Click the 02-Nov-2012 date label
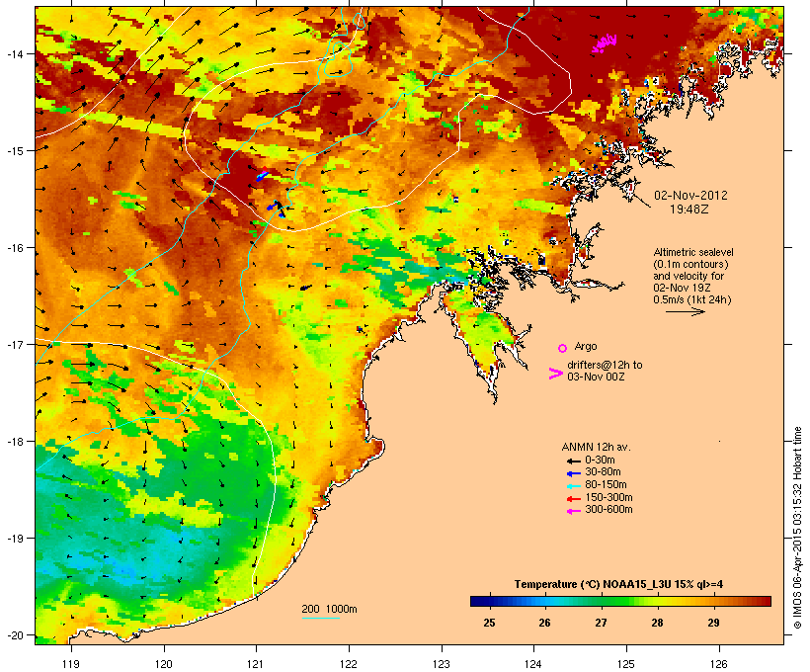Viewport: 810px width, 672px height. [690, 196]
